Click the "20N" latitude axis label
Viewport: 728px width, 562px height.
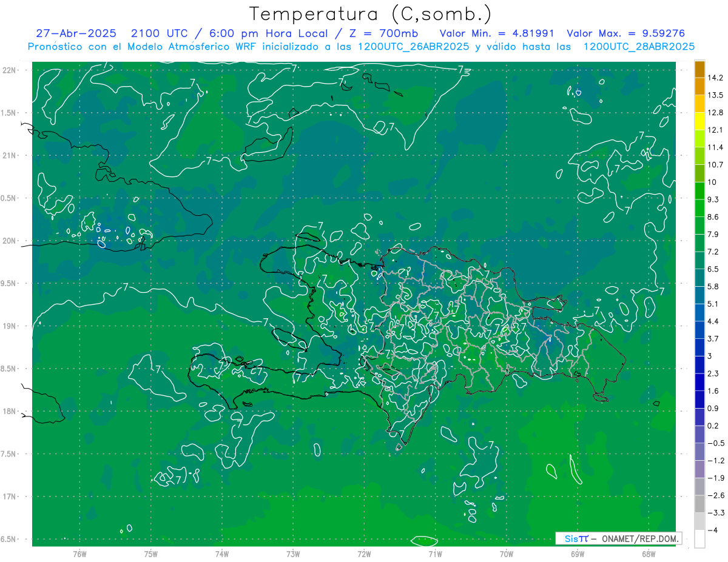(9, 241)
